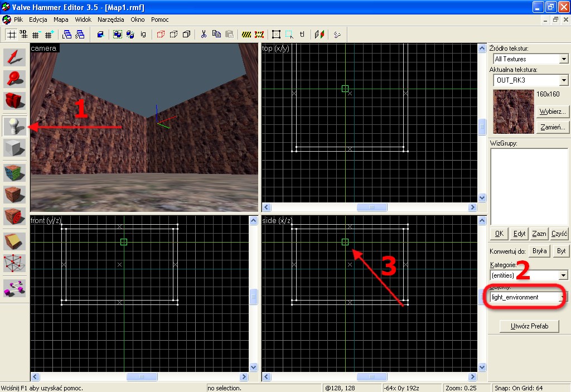Click the Edyt button under WizGrupy

tap(519, 234)
